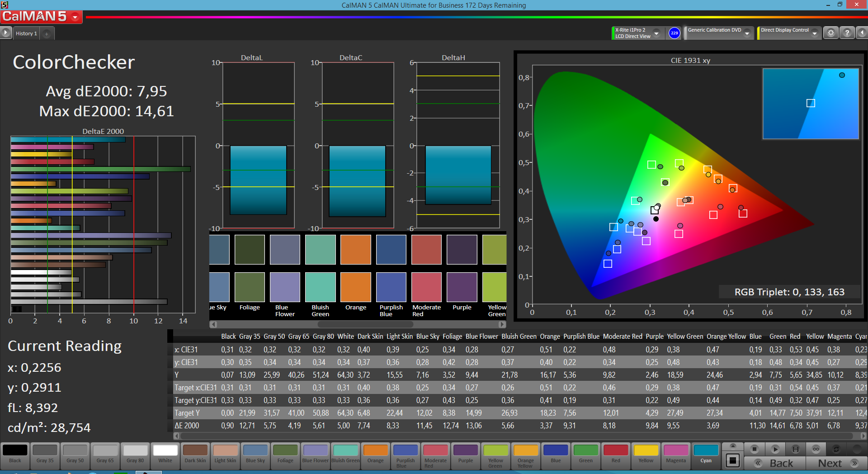Expand the Generic Calibration DVD source dropdown
Viewport: 868px width, 474px height.
pyautogui.click(x=747, y=33)
